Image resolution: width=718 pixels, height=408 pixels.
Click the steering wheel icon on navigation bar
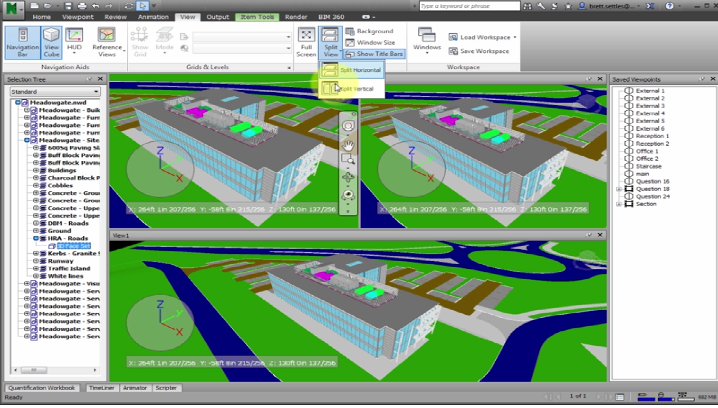348,126
